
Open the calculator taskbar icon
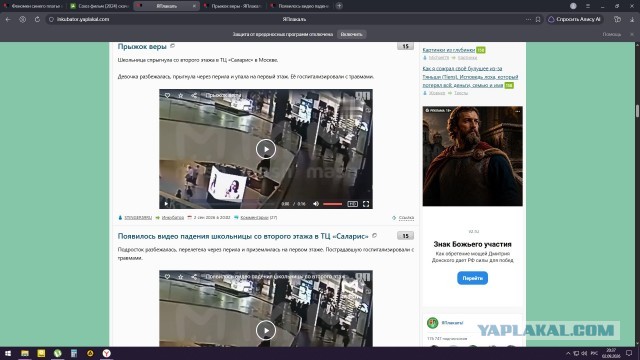(74, 353)
